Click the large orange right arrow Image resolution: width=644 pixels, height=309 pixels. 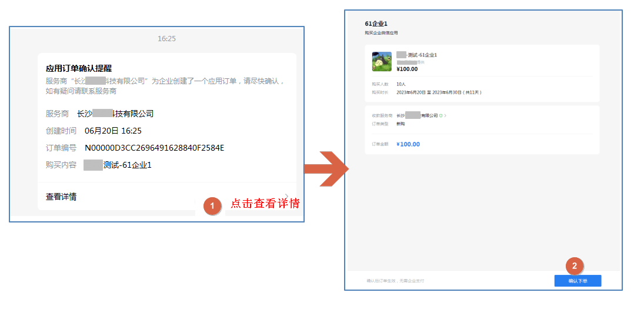click(327, 169)
